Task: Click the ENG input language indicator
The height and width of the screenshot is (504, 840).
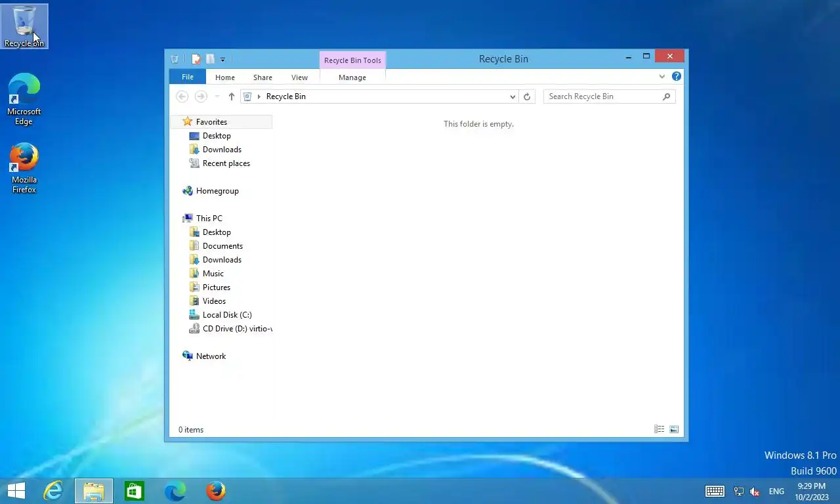Action: point(776,492)
